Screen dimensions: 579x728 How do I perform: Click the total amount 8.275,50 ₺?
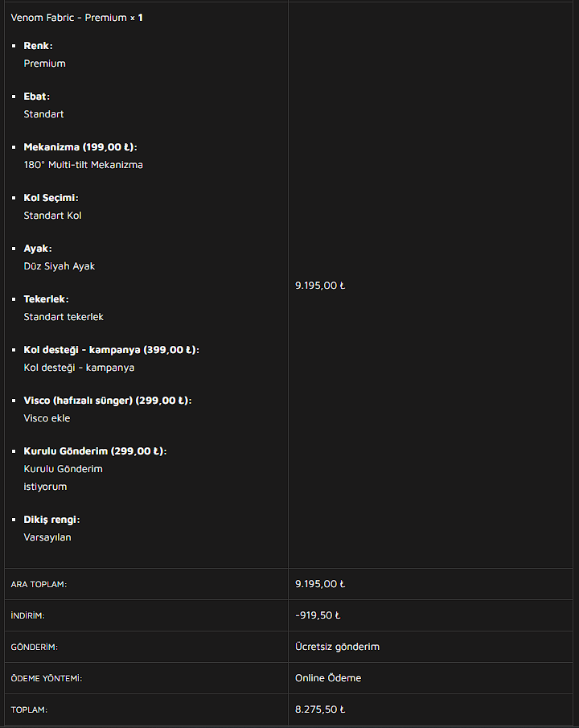(x=320, y=709)
